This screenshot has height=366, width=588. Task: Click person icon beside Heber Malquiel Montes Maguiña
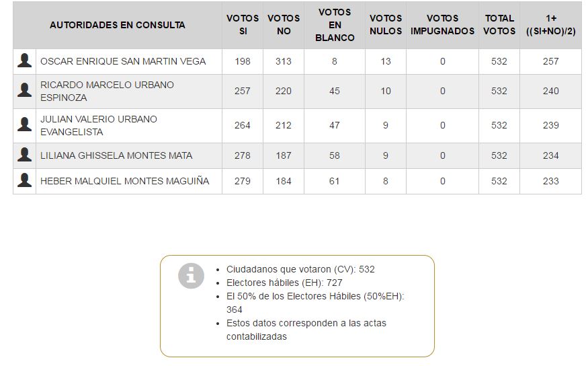(x=25, y=181)
